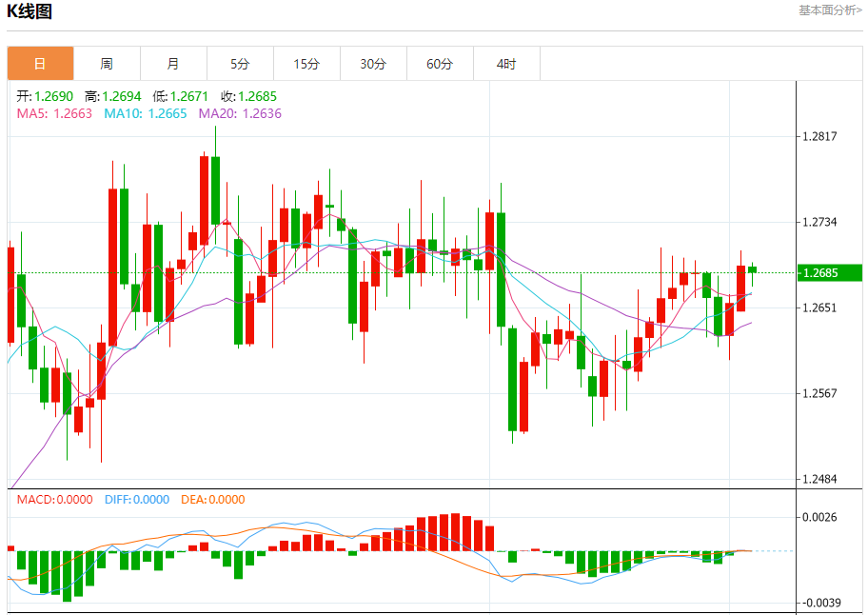Open the 15分 interval tab
This screenshot has height=615, width=868.
pos(306,64)
